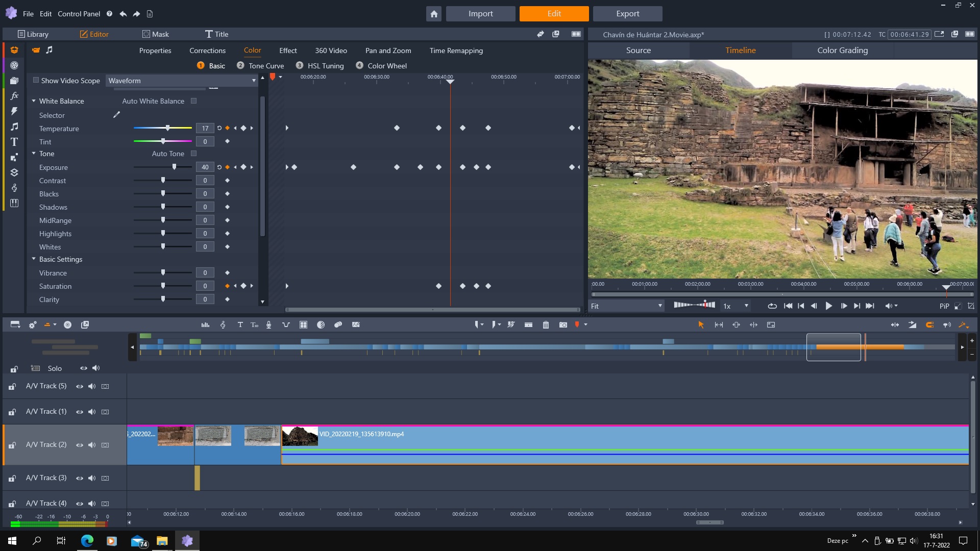Click the voice-over microphone icon
980x551 pixels.
pos(268,325)
